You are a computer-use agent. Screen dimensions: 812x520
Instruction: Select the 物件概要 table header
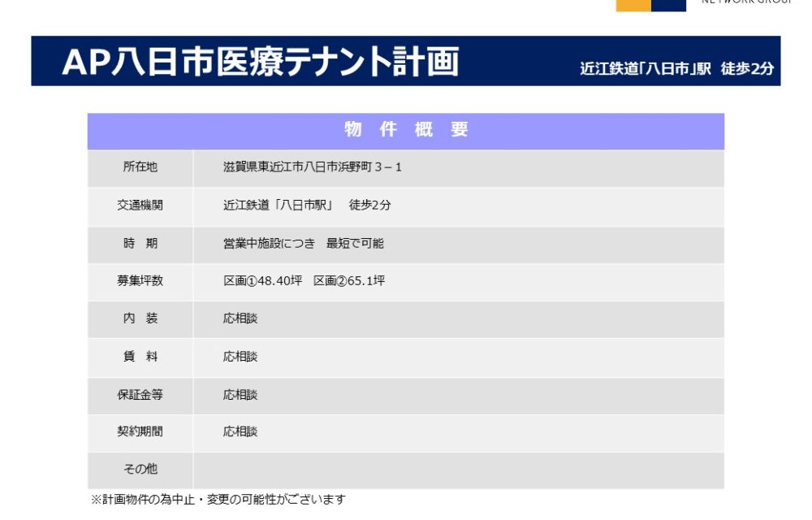(406, 130)
